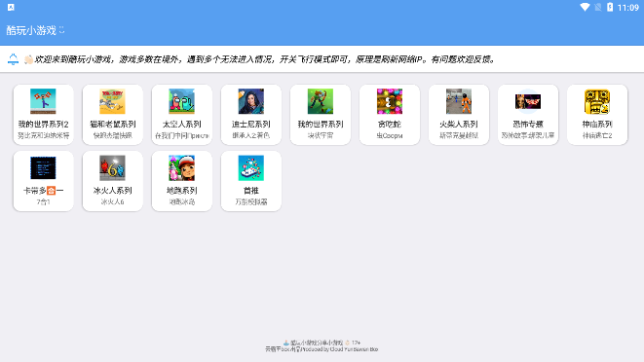Select the 万能模拟器 subtitle text

tap(251, 202)
